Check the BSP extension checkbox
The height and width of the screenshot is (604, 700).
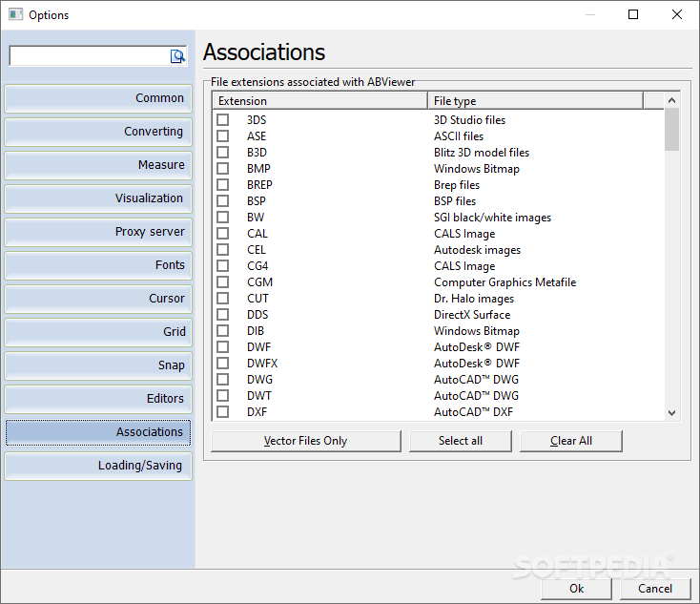(x=223, y=201)
